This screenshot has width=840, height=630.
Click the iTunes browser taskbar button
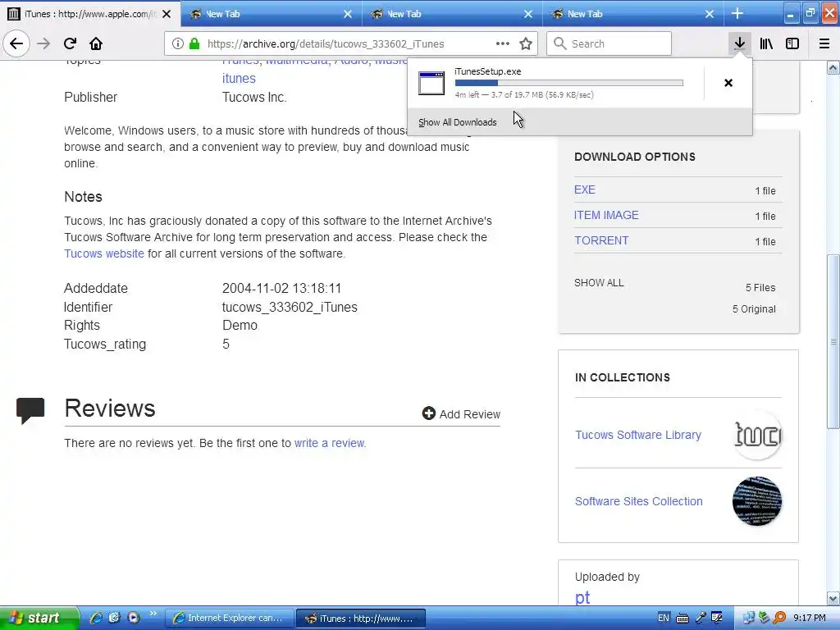tap(361, 618)
